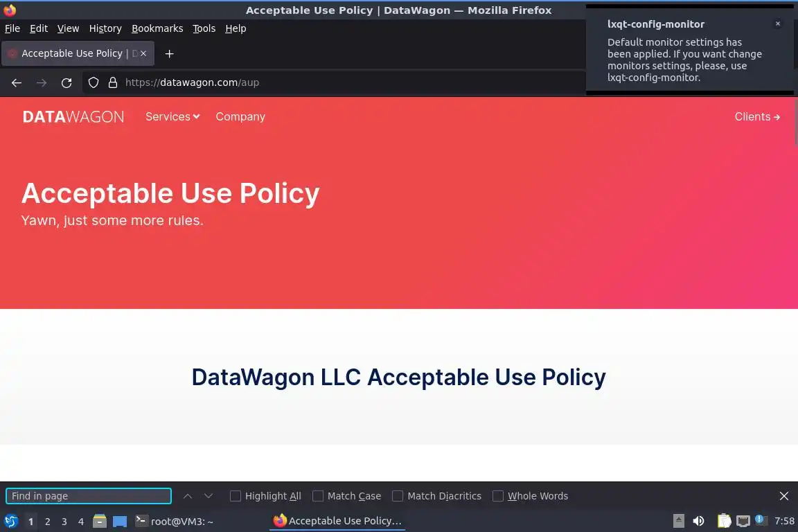Open the volume control tray icon
The height and width of the screenshot is (532, 798).
click(x=699, y=521)
